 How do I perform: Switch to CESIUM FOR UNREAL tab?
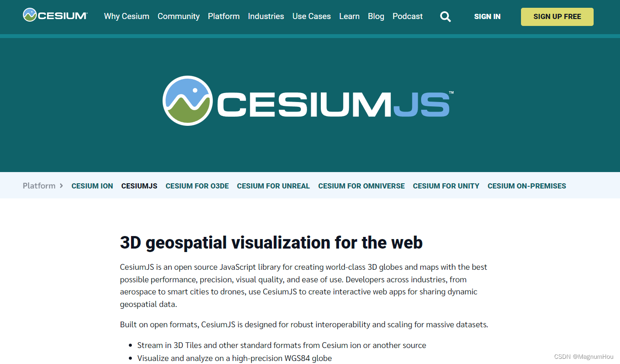[x=273, y=186]
